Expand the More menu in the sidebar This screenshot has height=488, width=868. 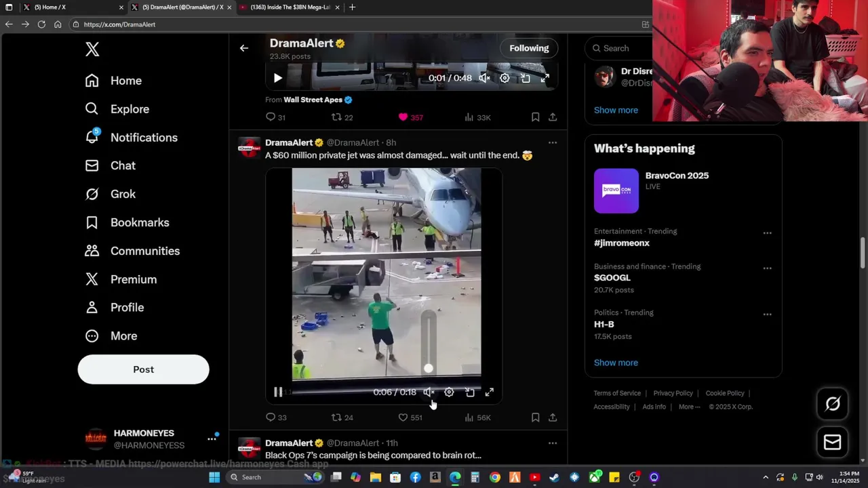tap(111, 335)
